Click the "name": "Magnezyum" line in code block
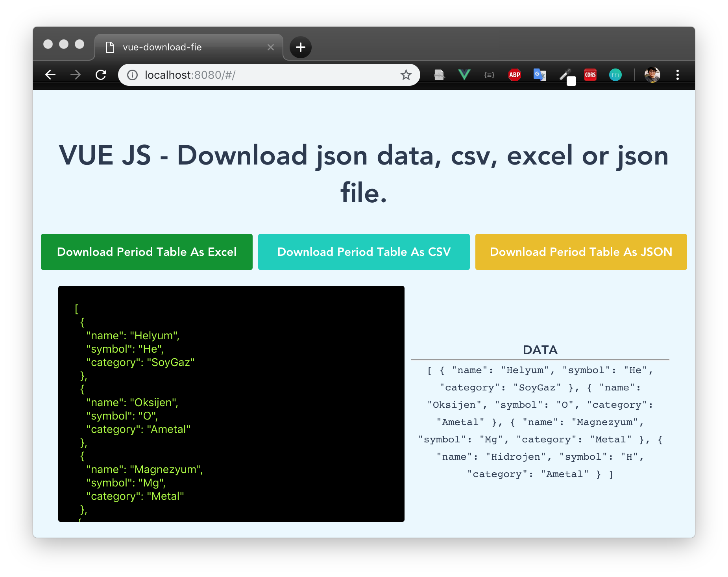Image resolution: width=728 pixels, height=577 pixels. tap(144, 470)
